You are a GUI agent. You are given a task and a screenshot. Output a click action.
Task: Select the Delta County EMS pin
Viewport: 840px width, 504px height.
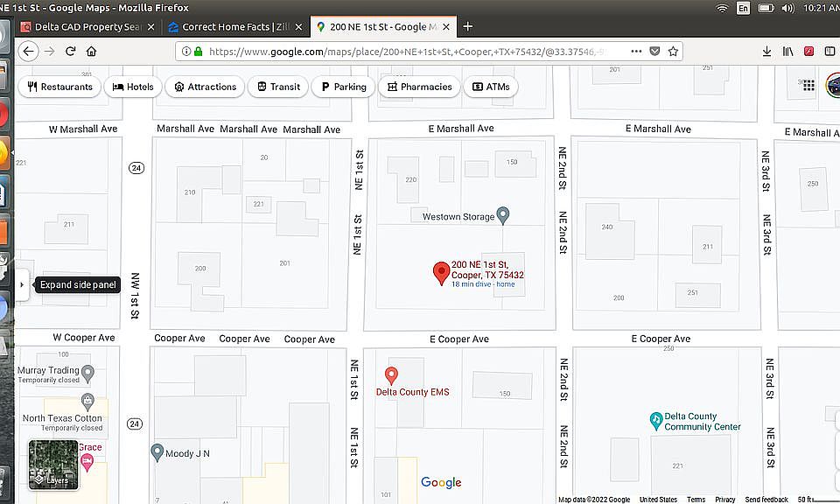[391, 375]
